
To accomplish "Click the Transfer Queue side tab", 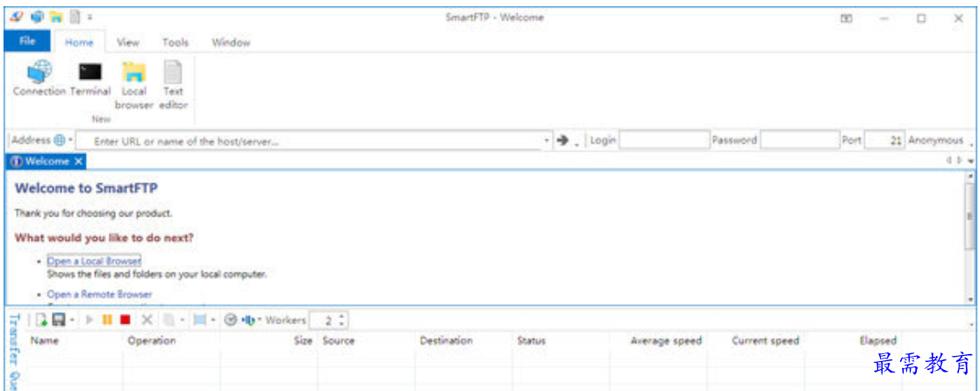I will click(x=15, y=351).
